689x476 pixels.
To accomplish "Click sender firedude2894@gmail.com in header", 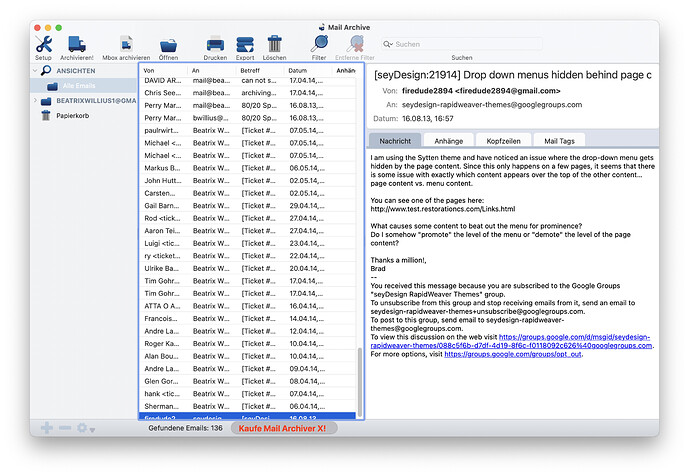I will click(x=481, y=91).
